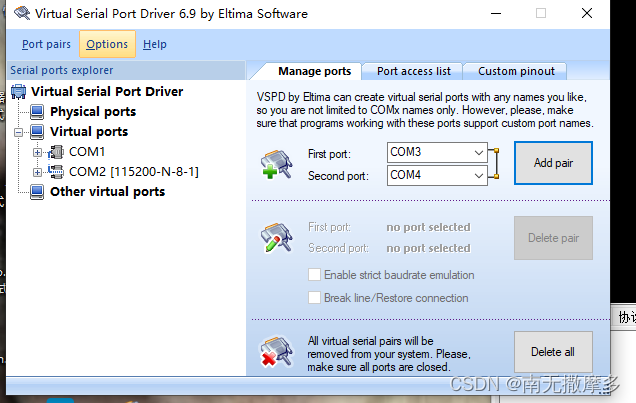
Task: Switch to the Manage ports tab
Action: pos(314,71)
